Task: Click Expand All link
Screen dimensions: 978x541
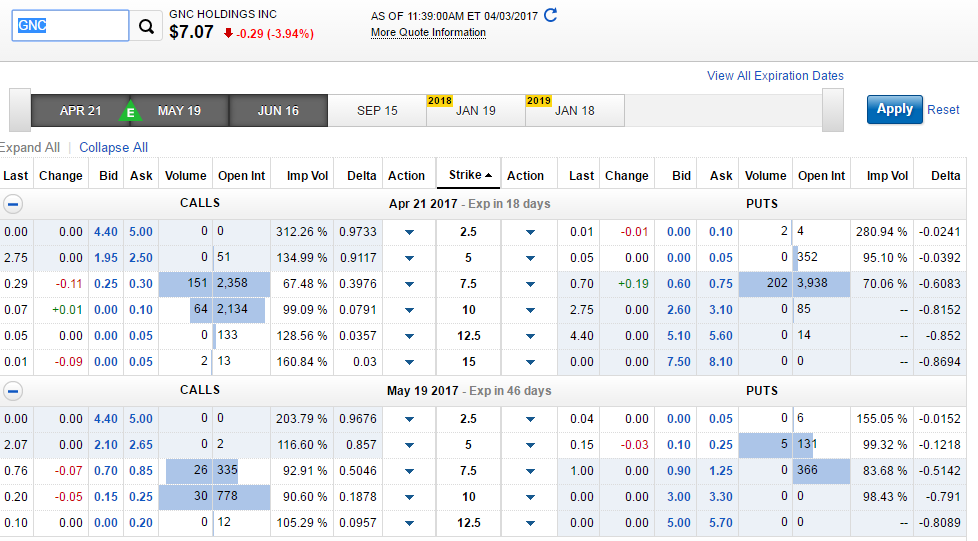Action: pos(29,147)
